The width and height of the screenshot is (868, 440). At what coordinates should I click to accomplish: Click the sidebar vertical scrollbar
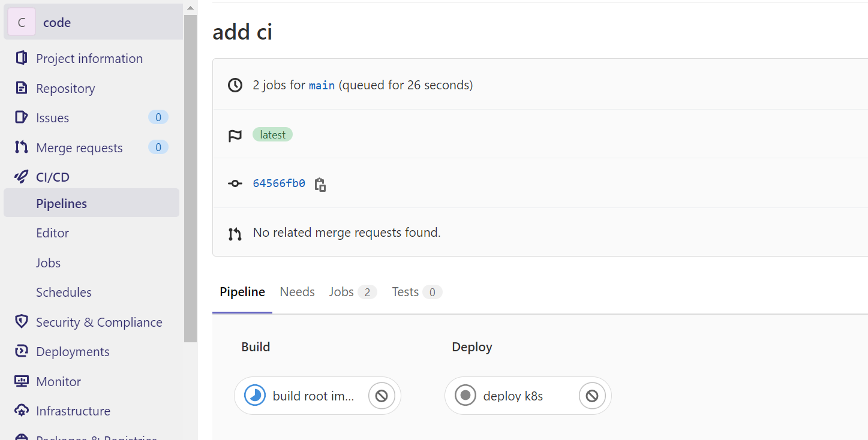[190, 180]
